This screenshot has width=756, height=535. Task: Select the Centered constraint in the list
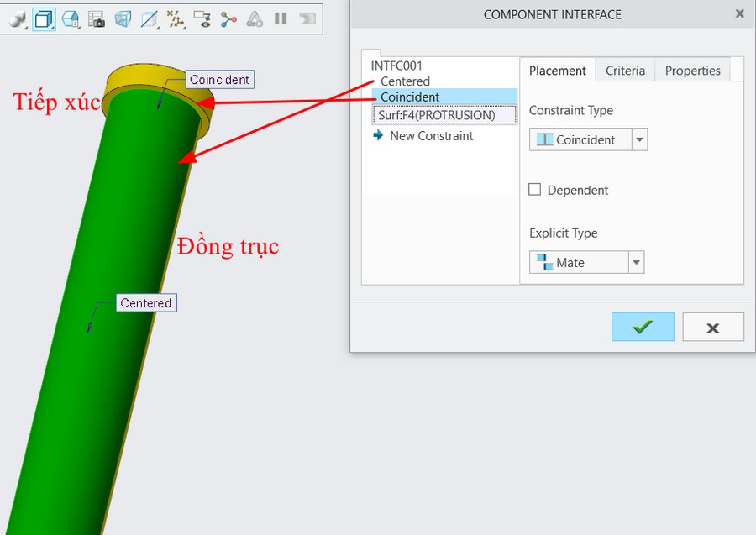coord(405,81)
